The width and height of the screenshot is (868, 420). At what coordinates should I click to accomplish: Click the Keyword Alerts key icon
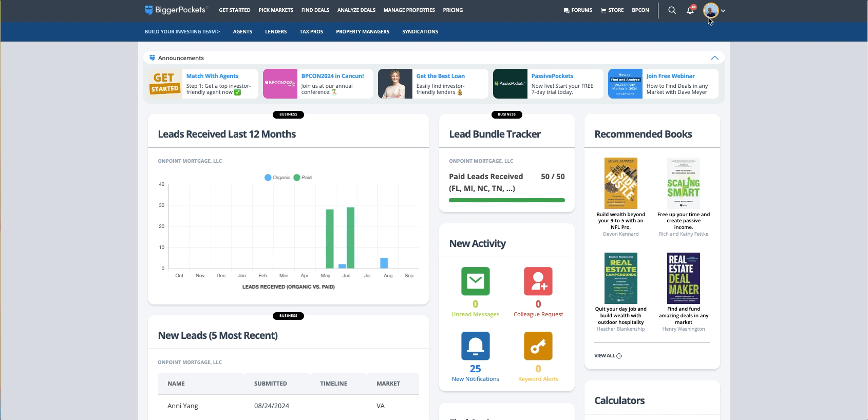(x=538, y=346)
